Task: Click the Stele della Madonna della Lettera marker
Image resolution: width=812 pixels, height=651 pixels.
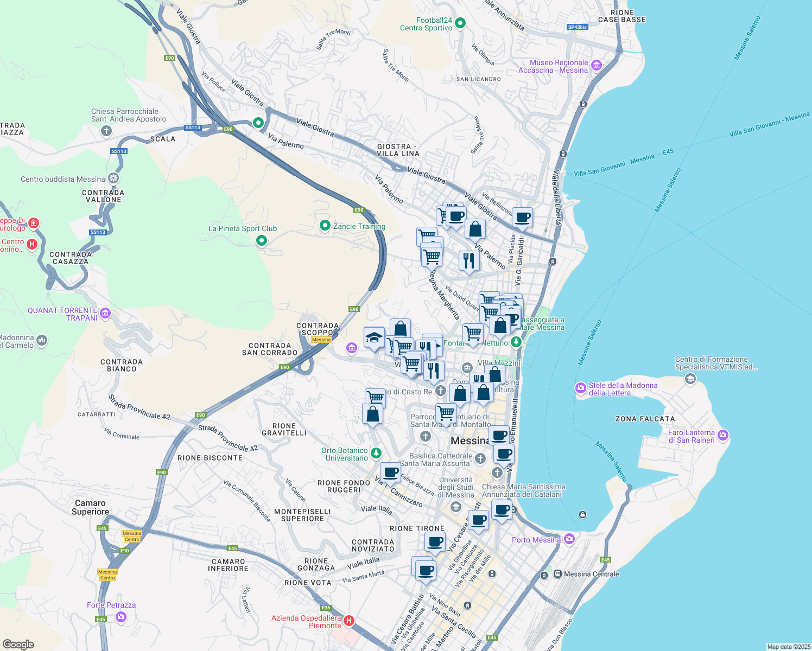Action: pyautogui.click(x=580, y=388)
